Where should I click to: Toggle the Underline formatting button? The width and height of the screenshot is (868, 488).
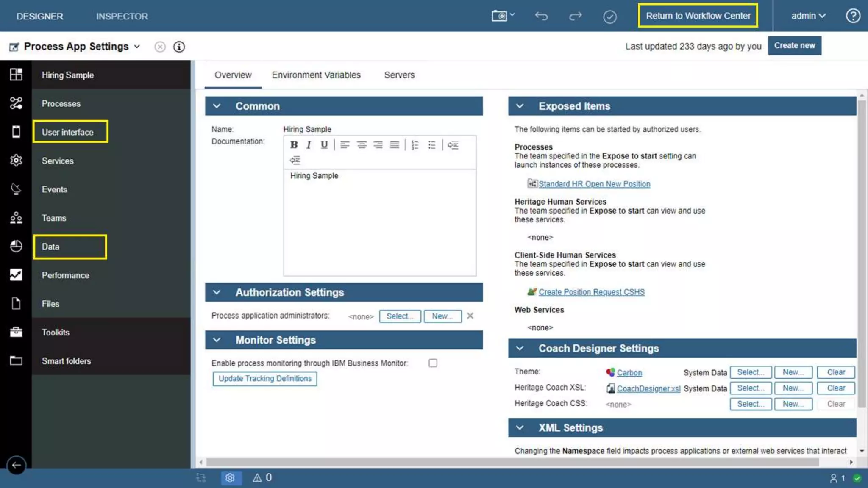324,145
